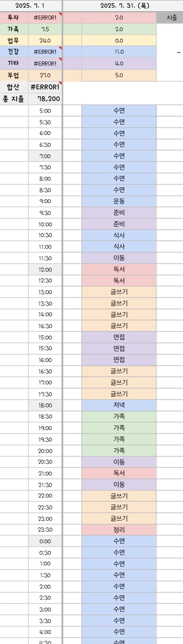Select the shaded 18:00 time cell
Image resolution: width=183 pixels, height=644 pixels.
pyautogui.click(x=45, y=405)
